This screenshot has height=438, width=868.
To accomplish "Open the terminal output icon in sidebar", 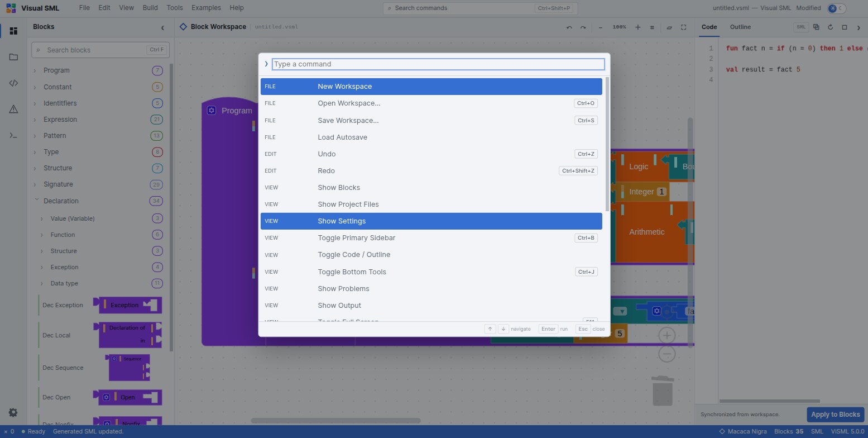I will pyautogui.click(x=13, y=136).
